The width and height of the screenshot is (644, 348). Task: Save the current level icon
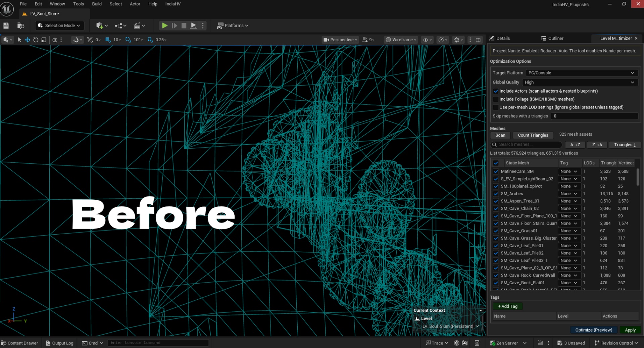click(x=6, y=26)
